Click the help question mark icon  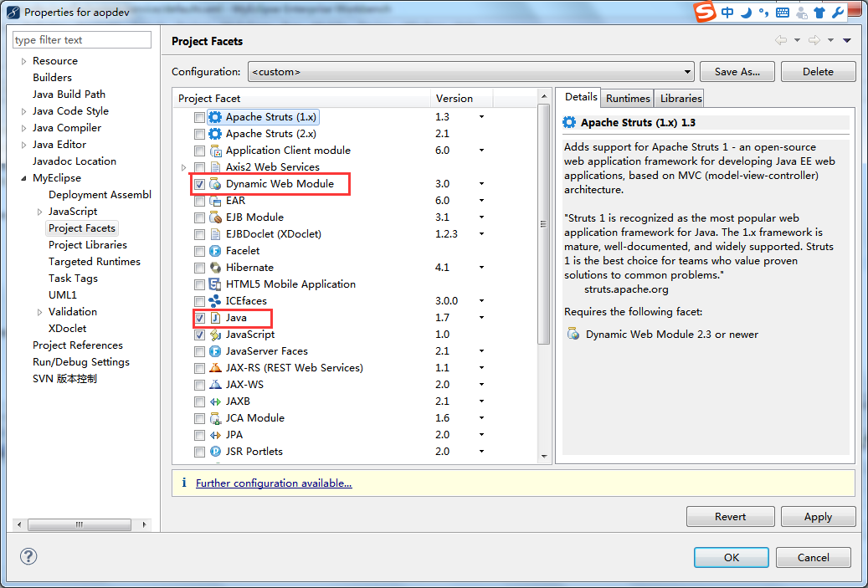tap(28, 556)
